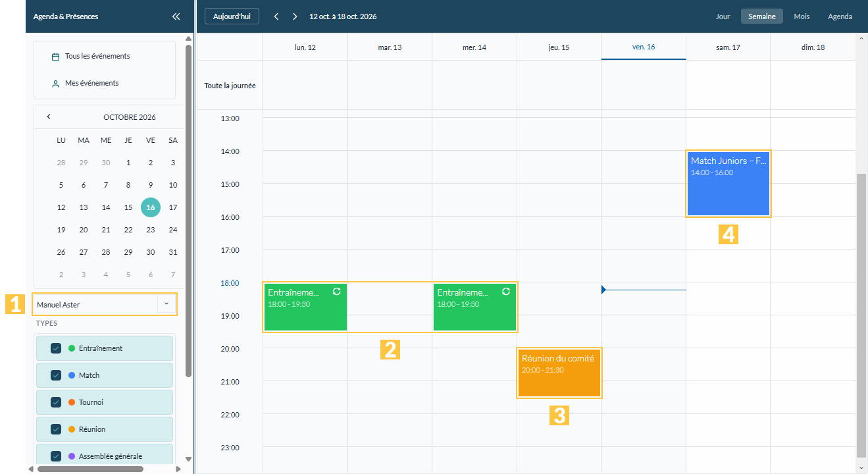Click the recurrence icon on Wednesday's Entraînement
Image resolution: width=868 pixels, height=474 pixels.
506,291
